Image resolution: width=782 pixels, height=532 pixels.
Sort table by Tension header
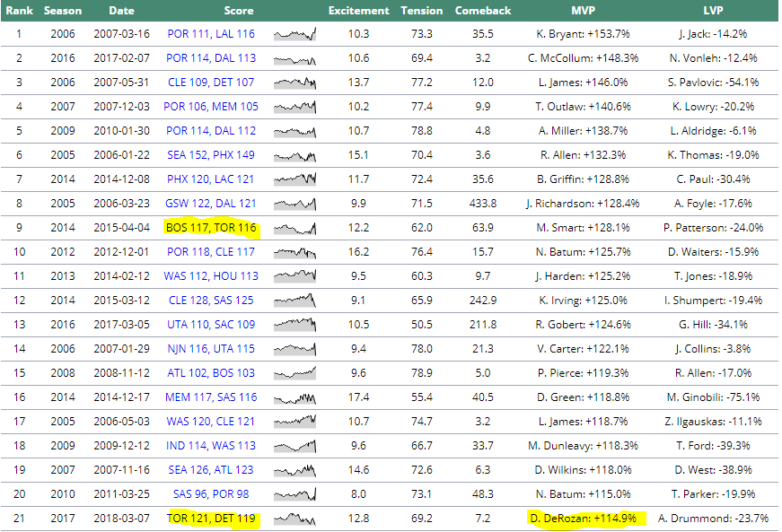point(422,11)
